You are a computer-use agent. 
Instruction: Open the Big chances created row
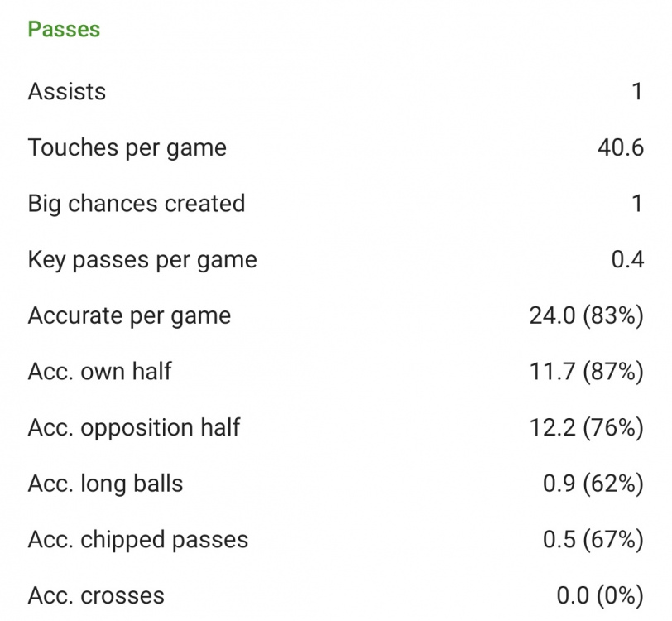pyautogui.click(x=336, y=204)
